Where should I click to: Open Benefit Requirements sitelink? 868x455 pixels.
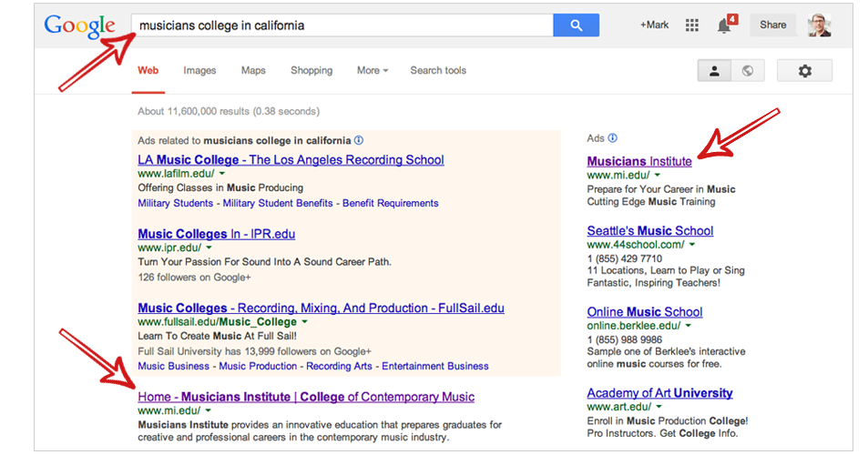click(390, 204)
